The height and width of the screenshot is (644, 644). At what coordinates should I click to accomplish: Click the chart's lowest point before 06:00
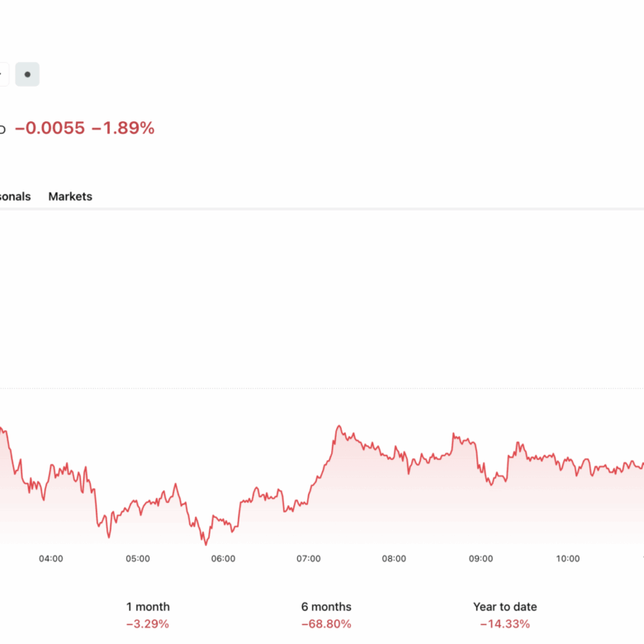click(x=206, y=543)
